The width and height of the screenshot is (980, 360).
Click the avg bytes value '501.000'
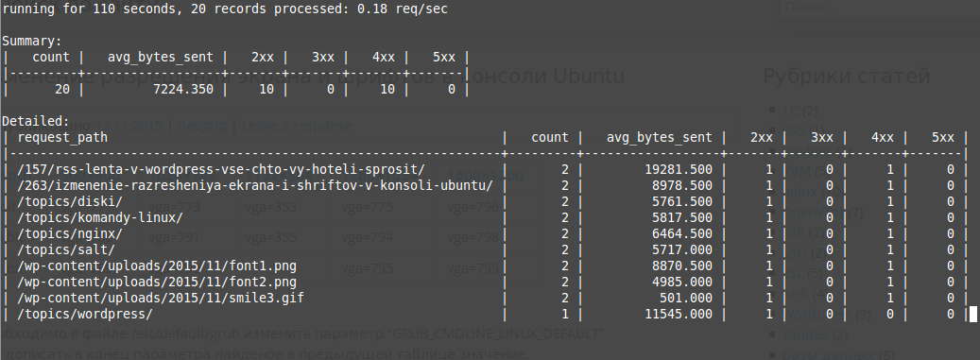point(686,299)
